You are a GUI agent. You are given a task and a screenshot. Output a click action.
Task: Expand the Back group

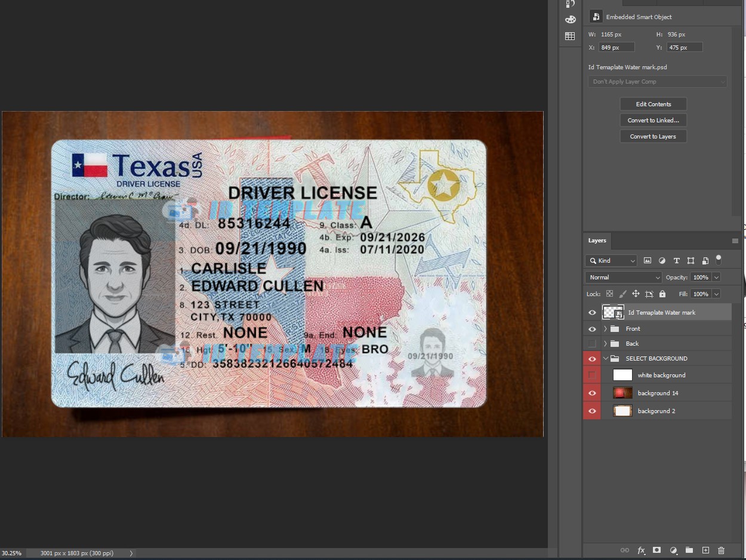[x=605, y=344]
